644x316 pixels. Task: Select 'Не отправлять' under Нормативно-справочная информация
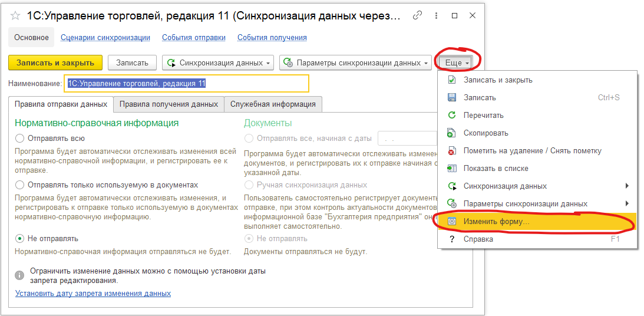[19, 238]
